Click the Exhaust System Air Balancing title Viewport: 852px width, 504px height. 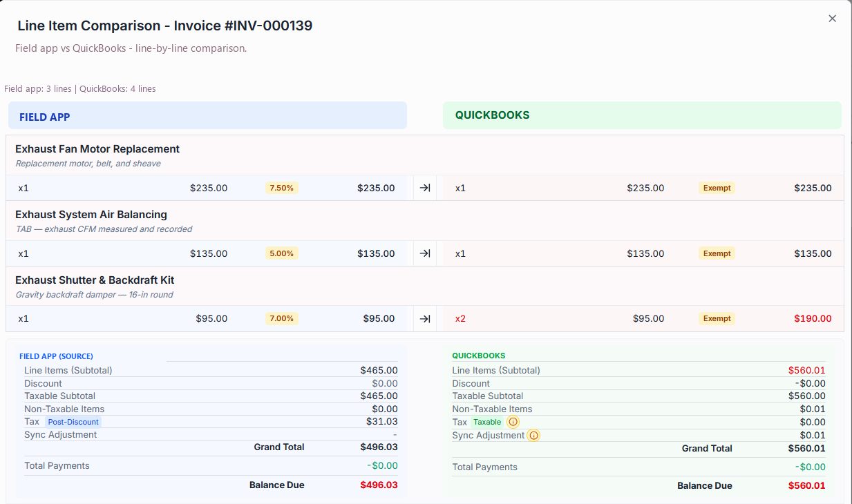pyautogui.click(x=91, y=215)
